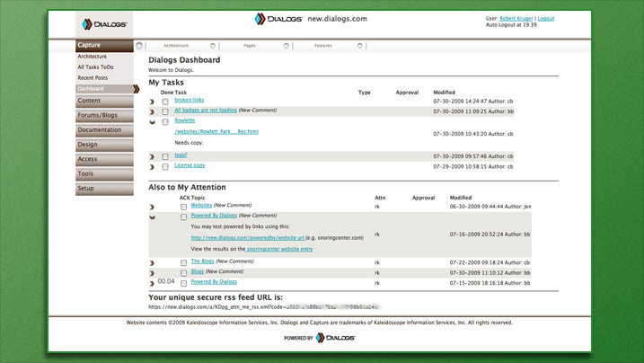Collapse the expanded Powered By Dialogs topic
The height and width of the screenshot is (363, 644).
pos(153,217)
